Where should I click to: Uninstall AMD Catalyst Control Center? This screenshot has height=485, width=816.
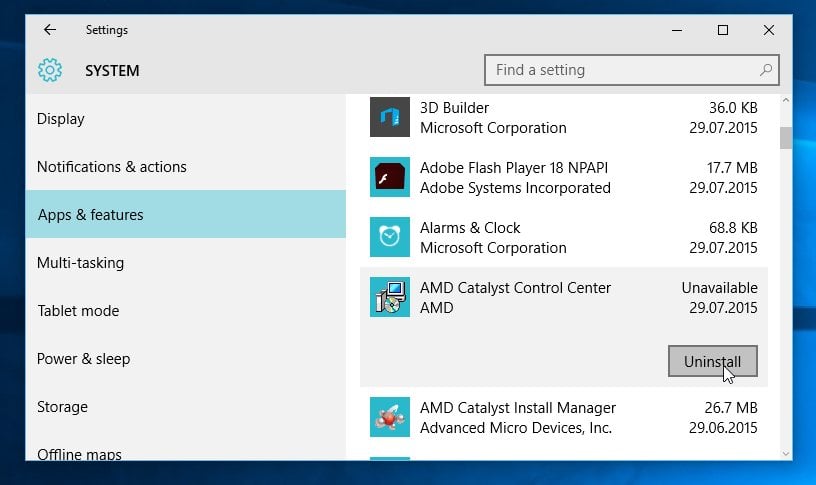click(x=712, y=362)
